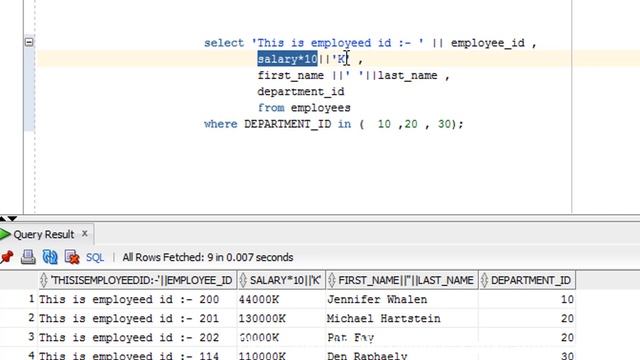Click the sort arrows icon on the EMPLOYEE_ID header
This screenshot has width=640, height=360.
click(x=44, y=280)
